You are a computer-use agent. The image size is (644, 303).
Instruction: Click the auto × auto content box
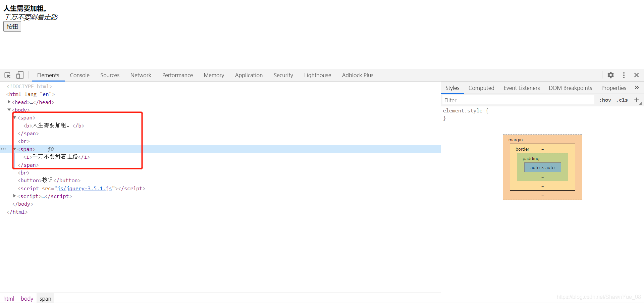tap(542, 167)
